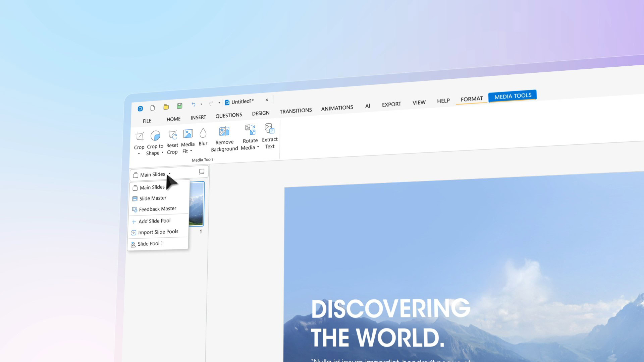Switch to the TRANSITIONS tab
This screenshot has height=362, width=644.
[x=296, y=111]
